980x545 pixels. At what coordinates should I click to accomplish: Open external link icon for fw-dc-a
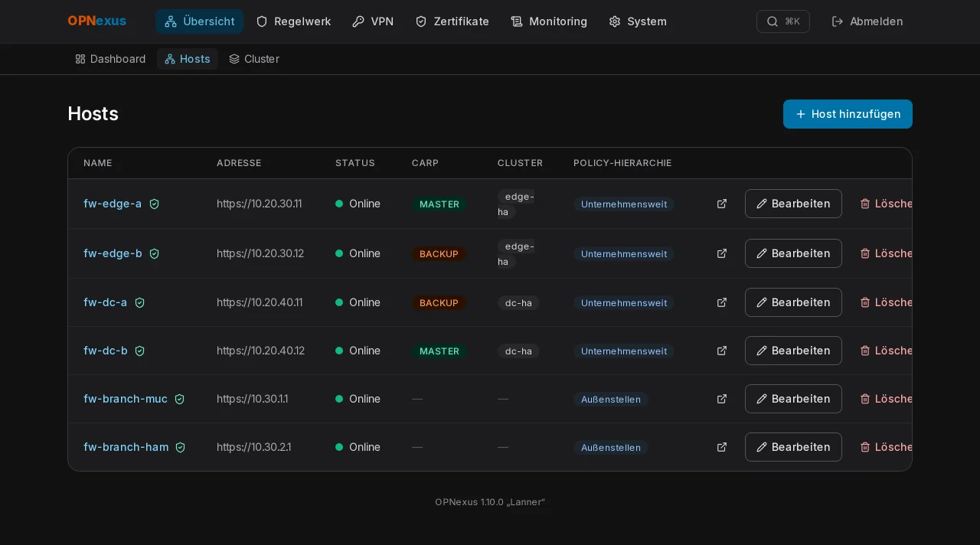(722, 302)
